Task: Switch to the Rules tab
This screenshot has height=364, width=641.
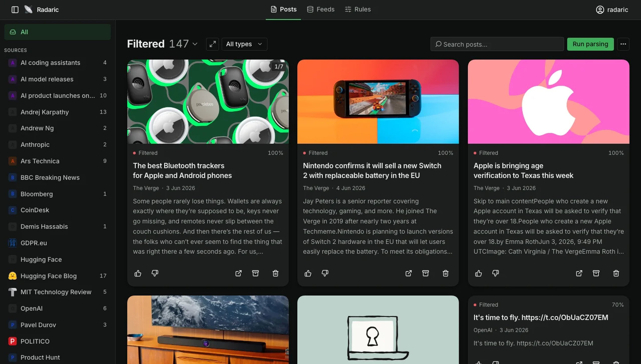Action: [358, 10]
